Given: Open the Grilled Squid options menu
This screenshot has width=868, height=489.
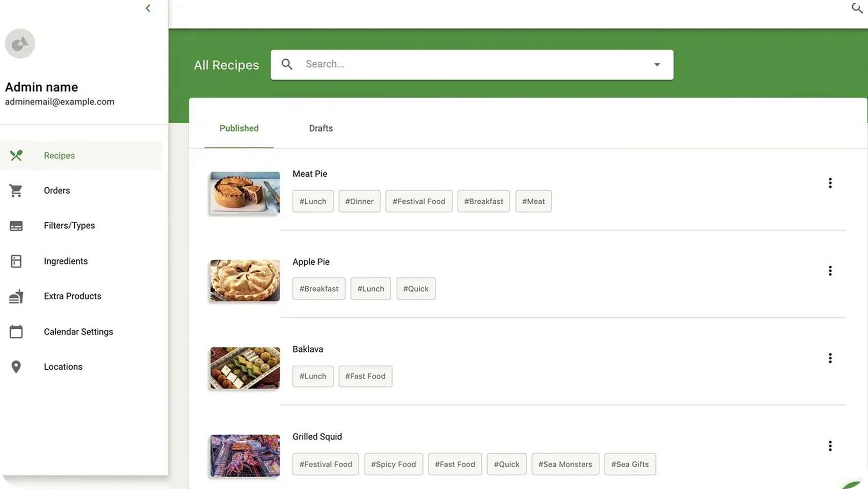Looking at the screenshot, I should tap(830, 446).
